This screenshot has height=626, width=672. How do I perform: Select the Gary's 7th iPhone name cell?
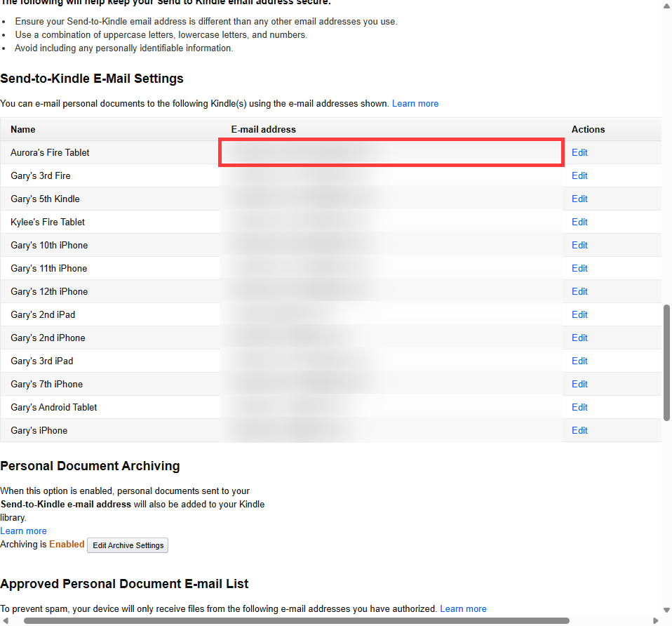pos(109,384)
